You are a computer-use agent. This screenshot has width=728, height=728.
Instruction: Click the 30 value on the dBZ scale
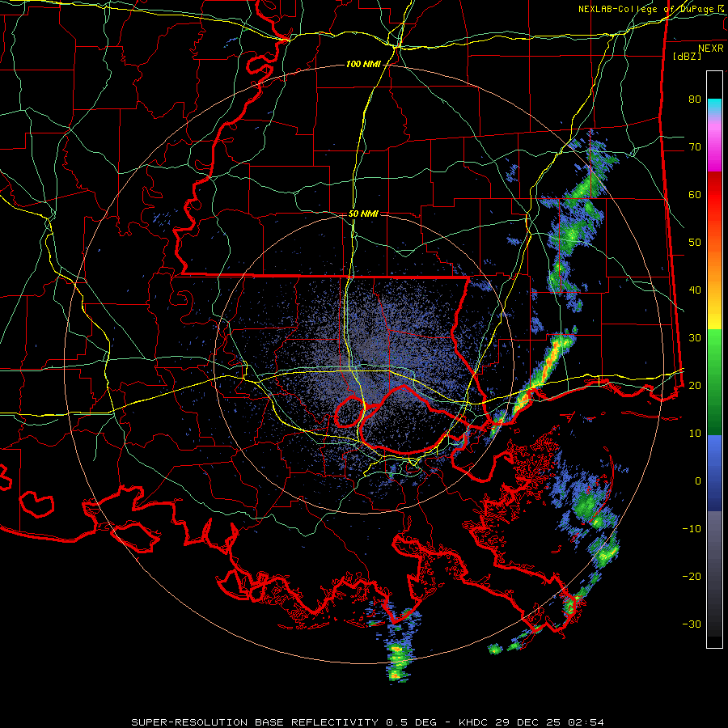tap(695, 338)
